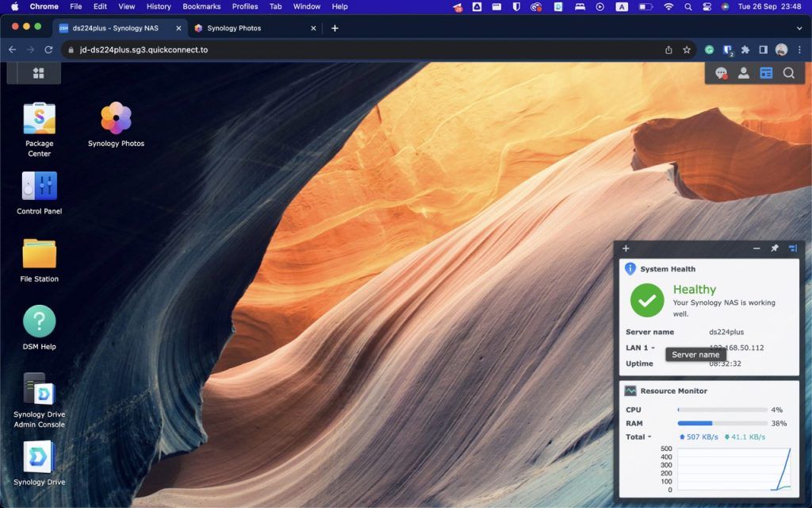The image size is (812, 508).
Task: Open the Profiles menu
Action: (x=245, y=6)
